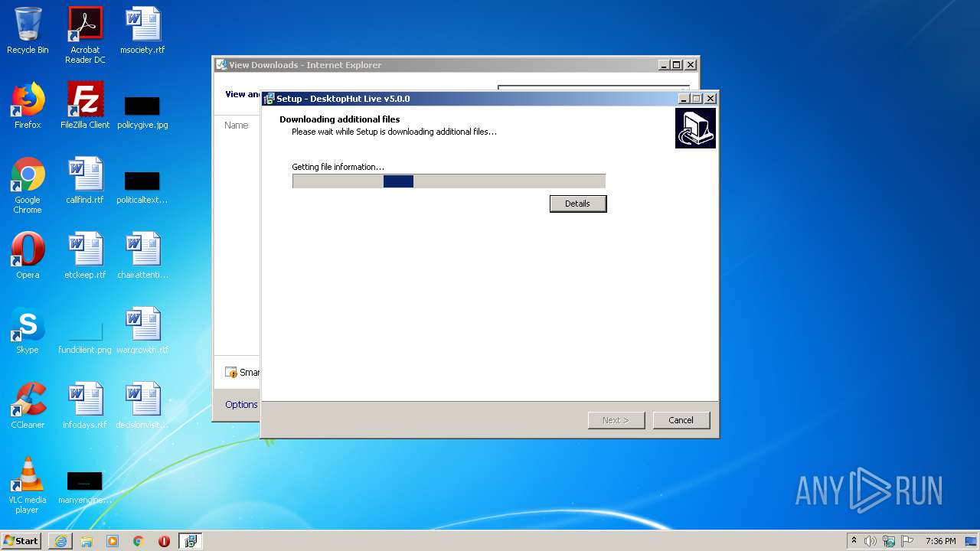This screenshot has width=980, height=551.
Task: Select decisionvisit document icon
Action: (x=142, y=406)
